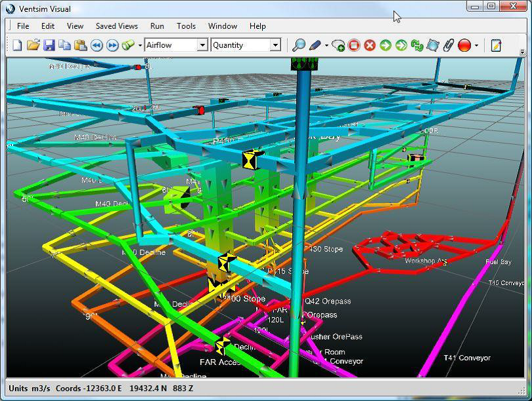Click the 19432.4 N status value
Viewport: 532px width, 401px height.
148,389
